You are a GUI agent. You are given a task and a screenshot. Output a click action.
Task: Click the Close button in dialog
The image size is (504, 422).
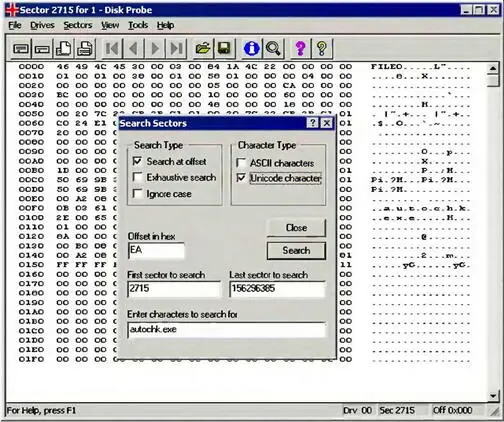[x=296, y=228]
